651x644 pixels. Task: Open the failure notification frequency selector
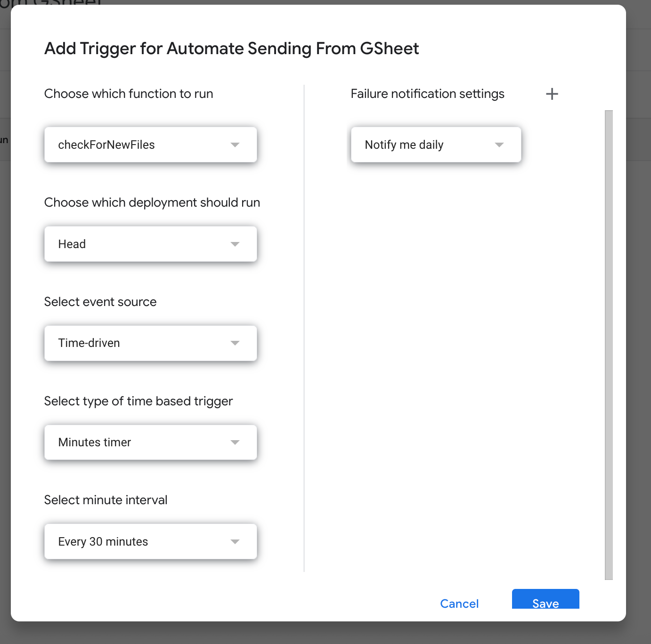[435, 145]
